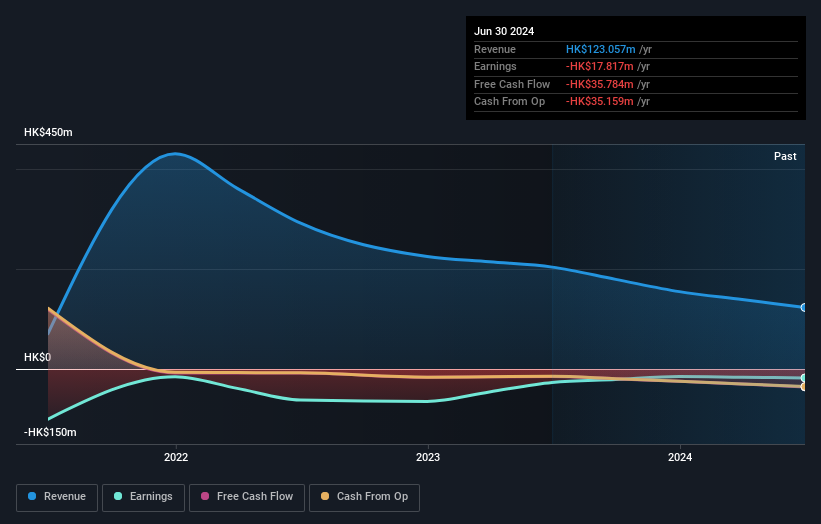
Task: Click the 2022 x-axis label
Action: (176, 458)
